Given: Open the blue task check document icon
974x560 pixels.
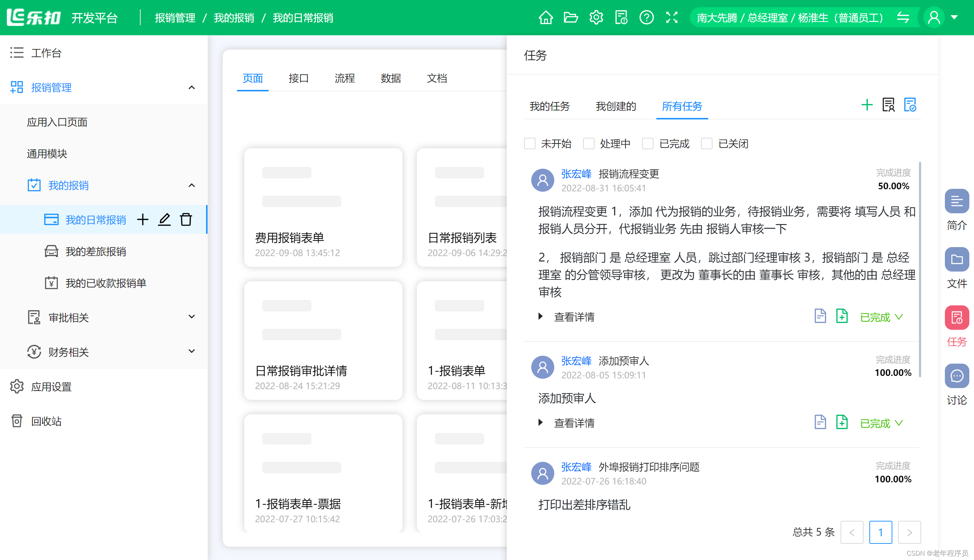Looking at the screenshot, I should [x=910, y=105].
